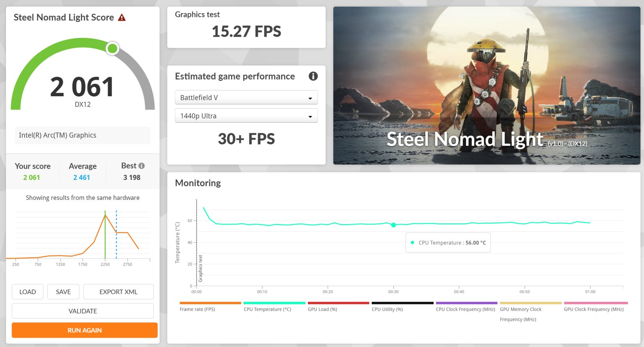Click the Steel Nomad Light banner image

pyautogui.click(x=486, y=85)
